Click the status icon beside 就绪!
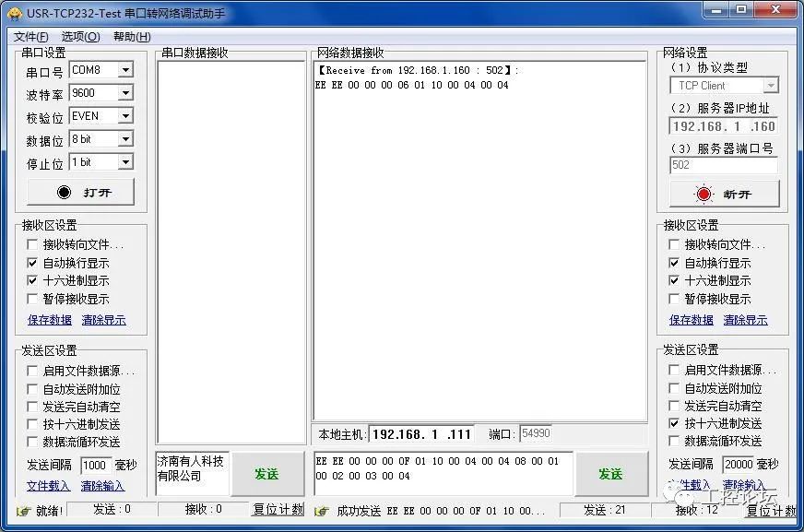804x532 pixels. point(23,511)
